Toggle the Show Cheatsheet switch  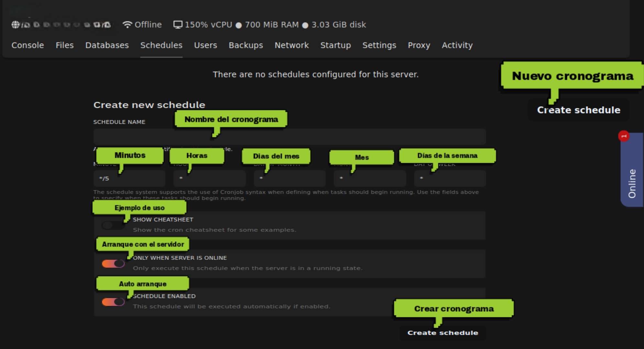pos(113,225)
